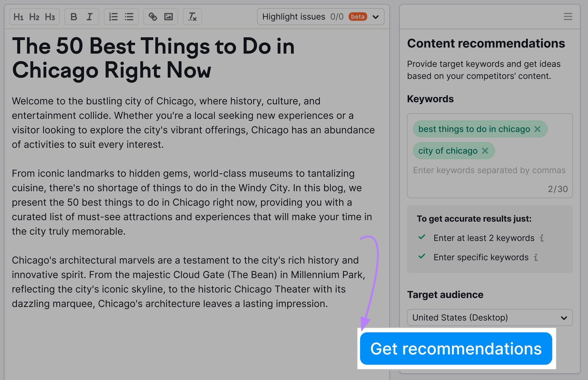Apply Heading 1 style
Viewport: 588px width, 380px height.
click(19, 17)
